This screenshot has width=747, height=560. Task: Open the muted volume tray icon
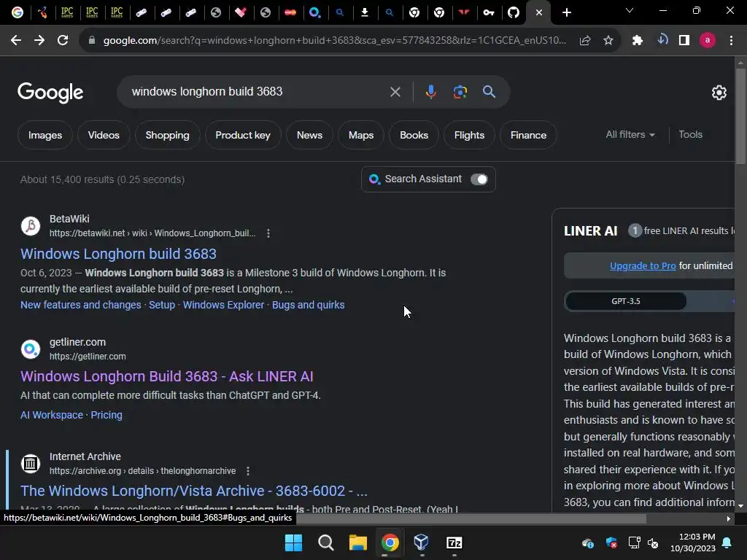(653, 542)
